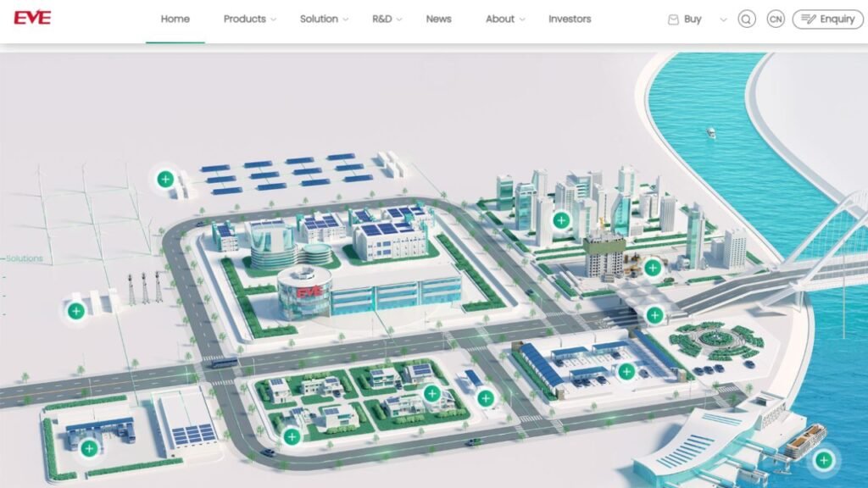Go to the News menu item
868x488 pixels.
[x=438, y=19]
